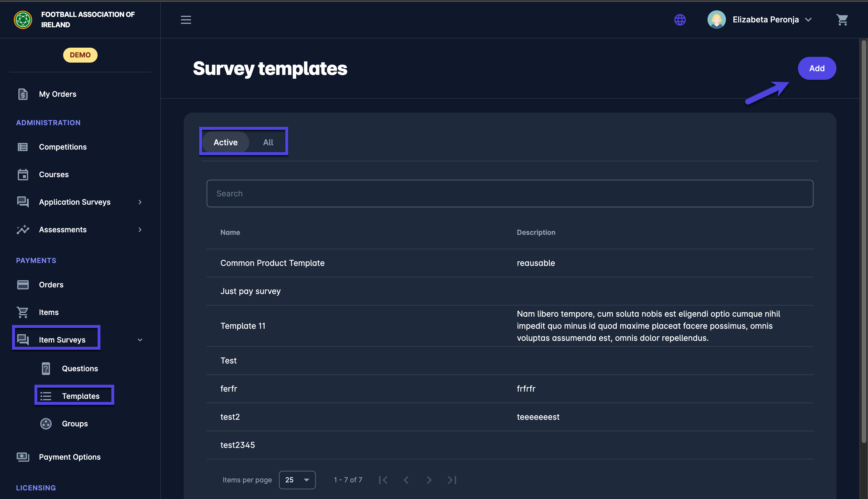Click the Payment Options icon
This screenshot has width=868, height=499.
(23, 457)
